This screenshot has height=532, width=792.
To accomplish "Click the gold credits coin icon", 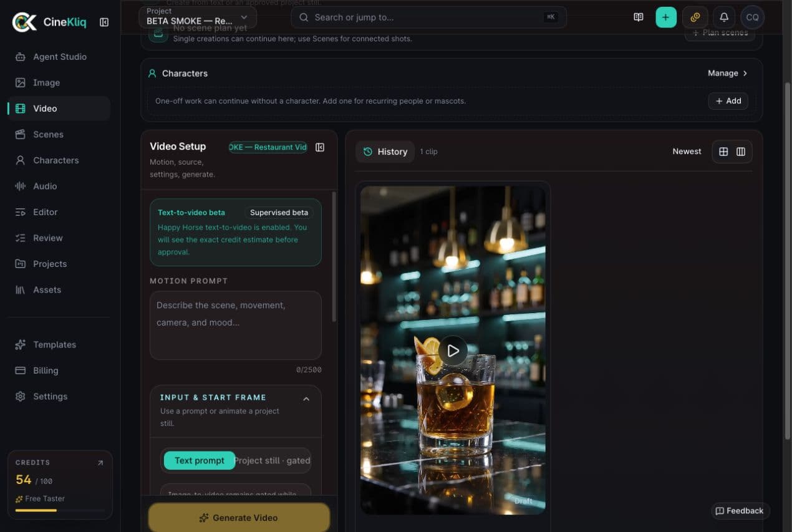I will click(x=695, y=17).
